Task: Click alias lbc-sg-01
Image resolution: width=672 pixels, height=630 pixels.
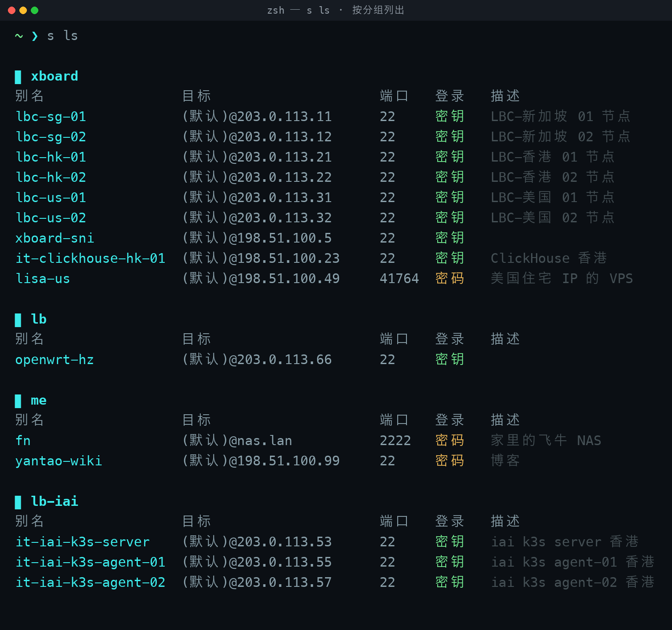Action: coord(51,117)
